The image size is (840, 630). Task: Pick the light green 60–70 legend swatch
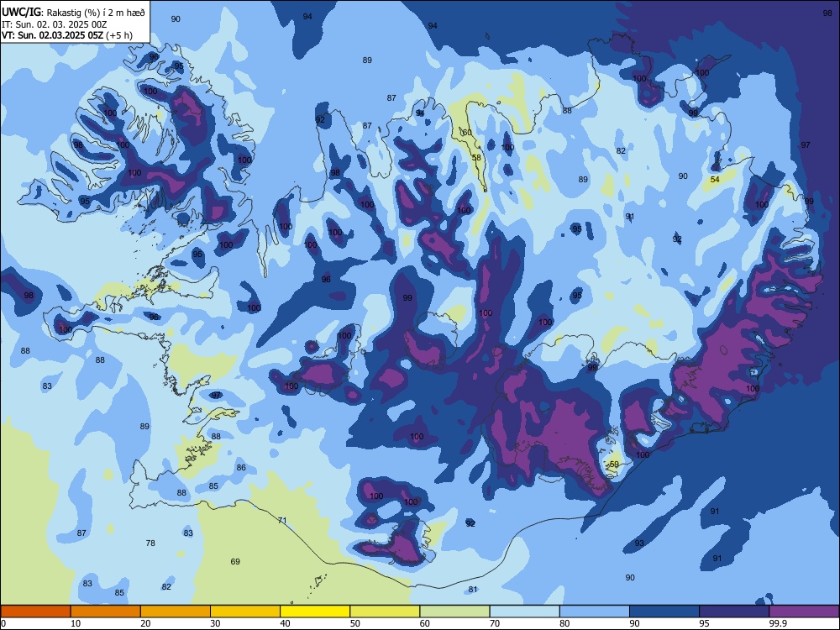pos(454,612)
